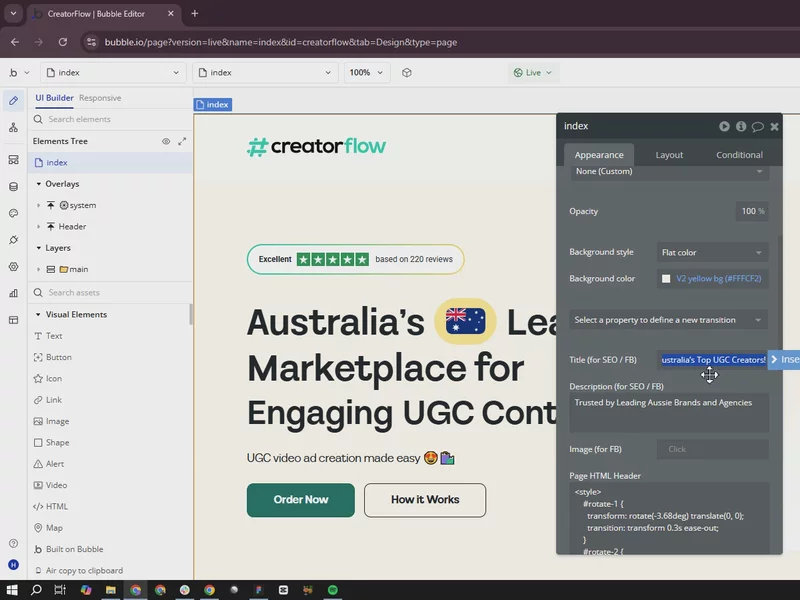This screenshot has height=600, width=800.
Task: Click the V2 yellow bg color link
Action: pos(718,279)
